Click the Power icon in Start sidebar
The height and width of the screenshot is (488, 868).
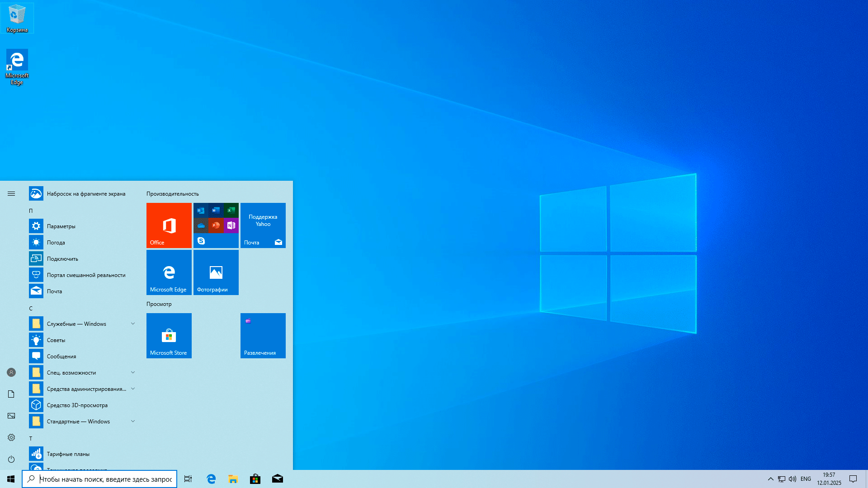pos(11,459)
